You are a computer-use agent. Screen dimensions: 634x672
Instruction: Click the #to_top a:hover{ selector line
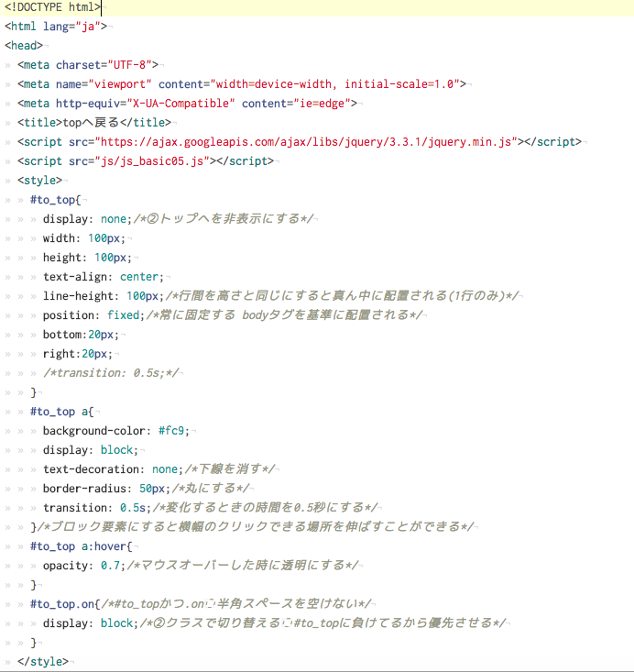tap(82, 546)
